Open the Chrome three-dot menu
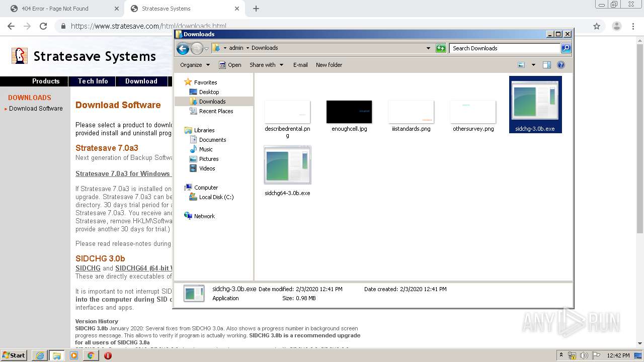 [634, 26]
